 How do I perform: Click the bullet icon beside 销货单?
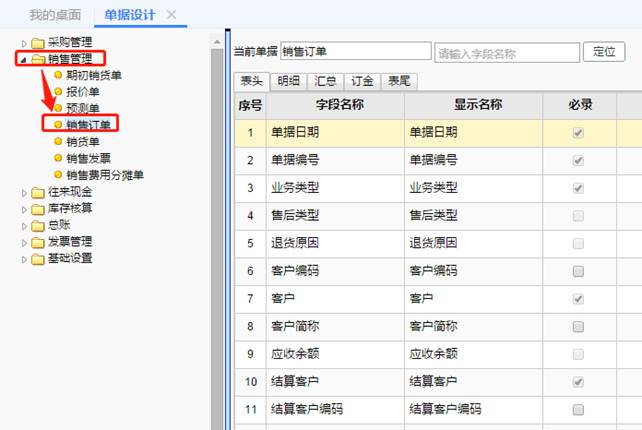tap(57, 142)
